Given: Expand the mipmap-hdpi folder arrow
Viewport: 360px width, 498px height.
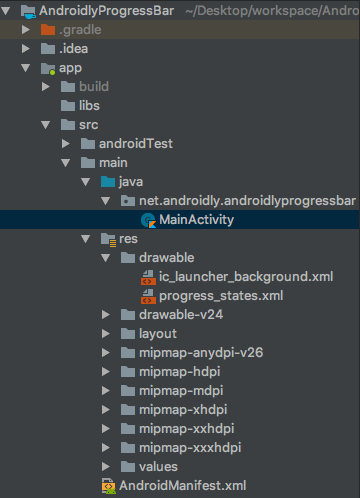Looking at the screenshot, I should click(106, 372).
